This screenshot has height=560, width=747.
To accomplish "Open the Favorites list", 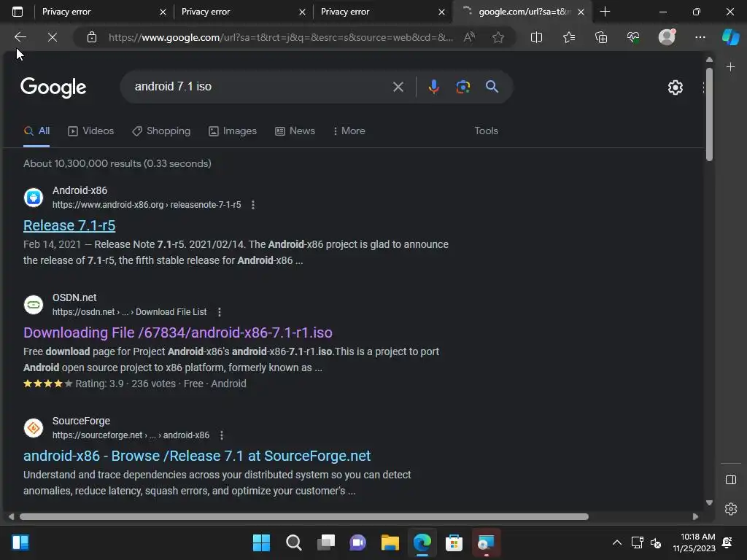I will click(x=569, y=37).
